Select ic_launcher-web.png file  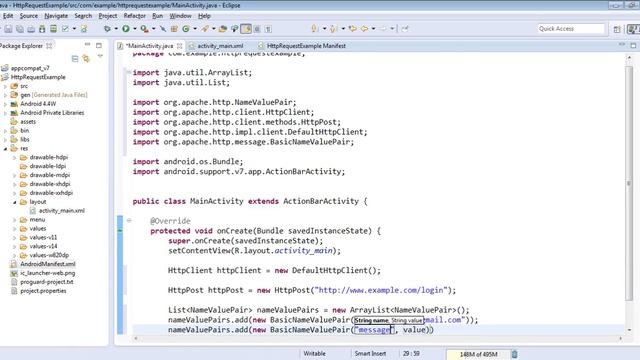[43, 273]
